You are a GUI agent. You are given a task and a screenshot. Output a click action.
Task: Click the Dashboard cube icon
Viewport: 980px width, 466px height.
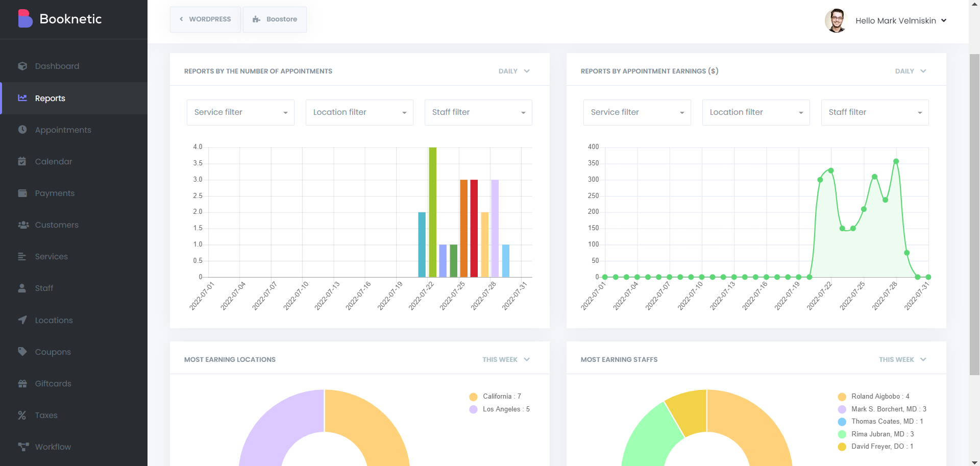[22, 66]
